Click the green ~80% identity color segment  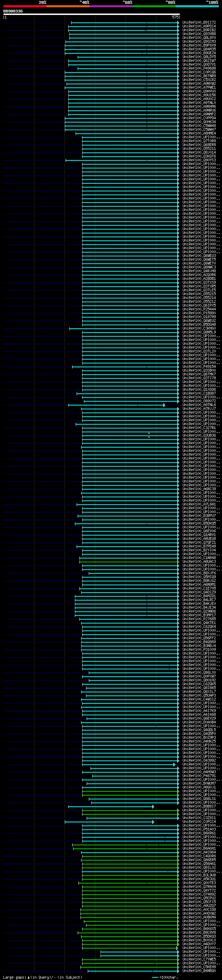pyautogui.click(x=154, y=6)
